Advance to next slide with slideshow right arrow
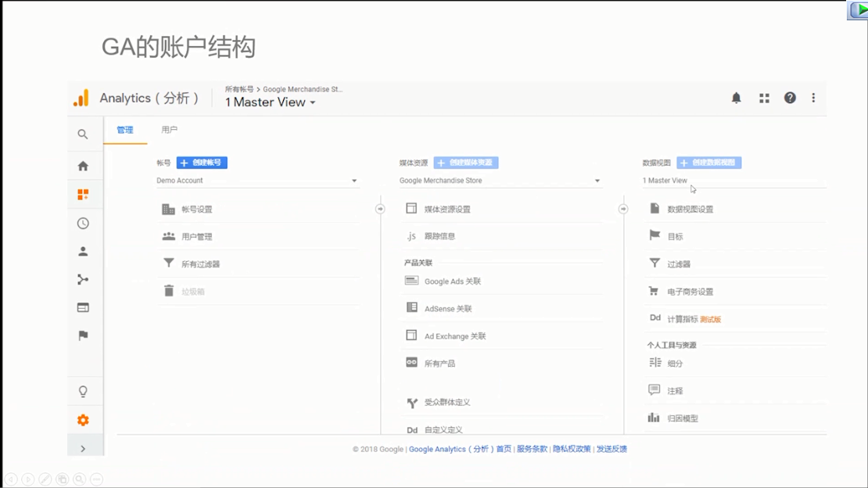 [x=28, y=479]
